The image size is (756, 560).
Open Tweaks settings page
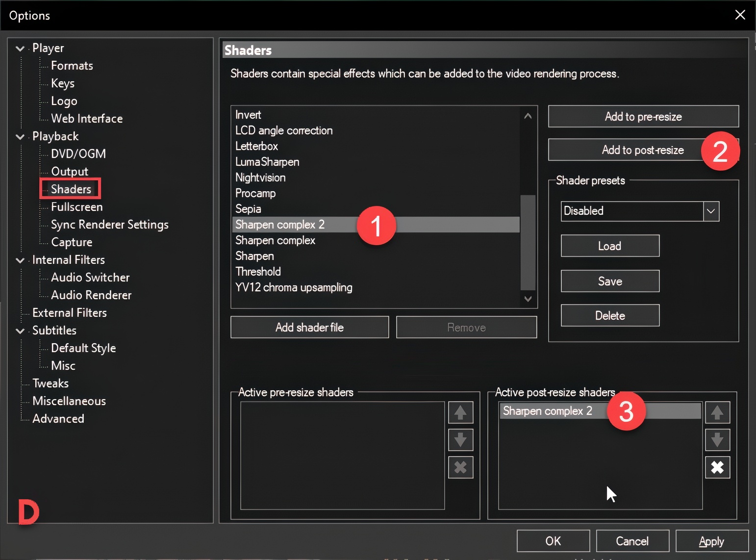(50, 383)
